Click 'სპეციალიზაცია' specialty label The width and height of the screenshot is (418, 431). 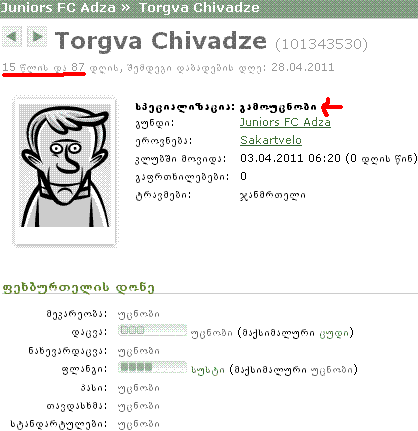tap(185, 107)
